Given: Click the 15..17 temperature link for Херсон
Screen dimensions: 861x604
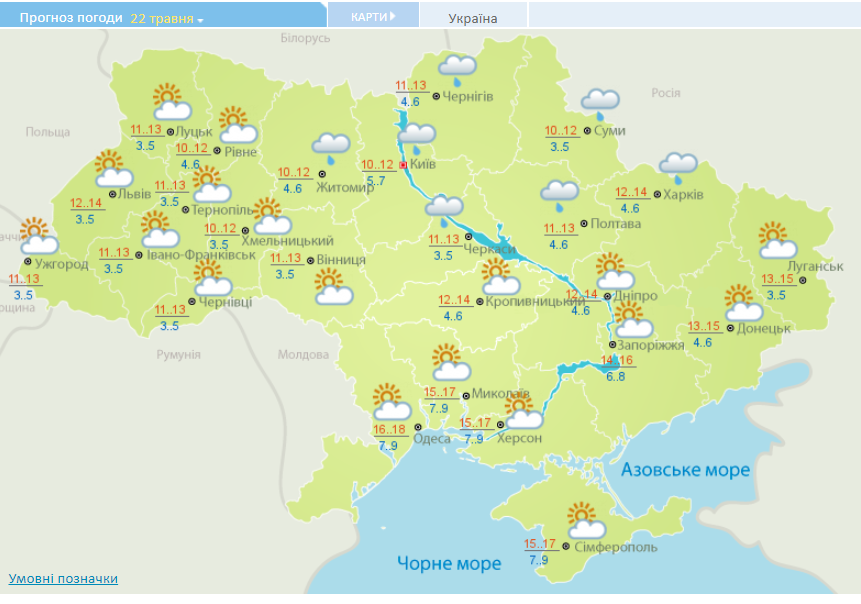Looking at the screenshot, I should (474, 423).
